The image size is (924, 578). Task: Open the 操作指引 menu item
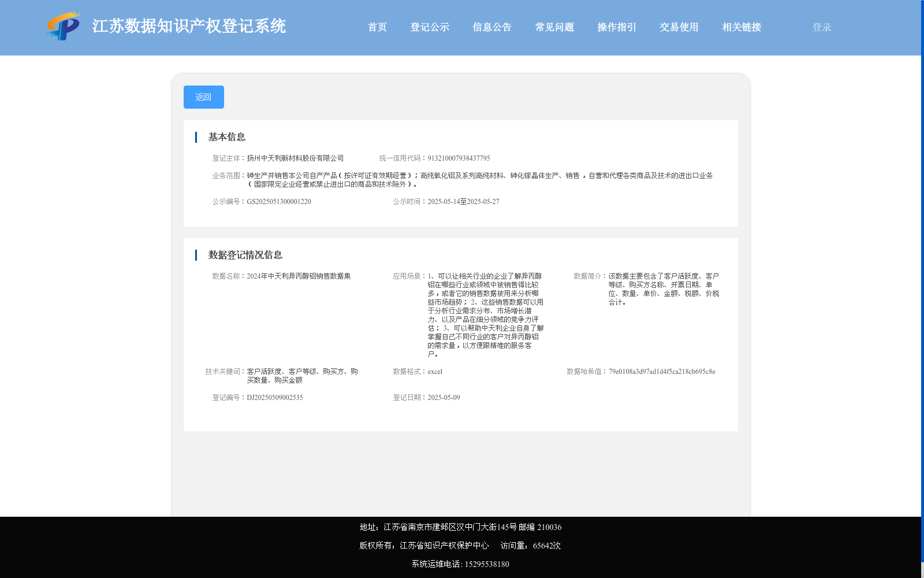point(617,27)
